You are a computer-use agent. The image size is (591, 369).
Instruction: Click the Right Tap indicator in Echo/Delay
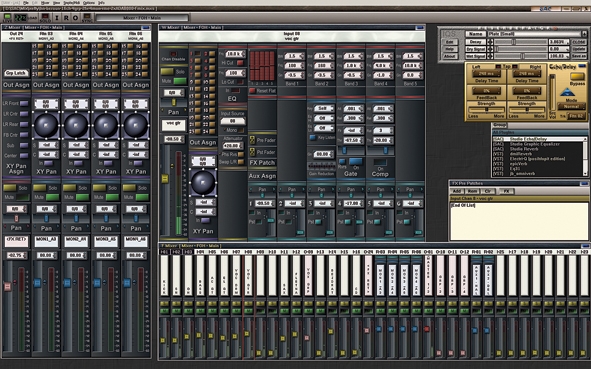click(515, 66)
